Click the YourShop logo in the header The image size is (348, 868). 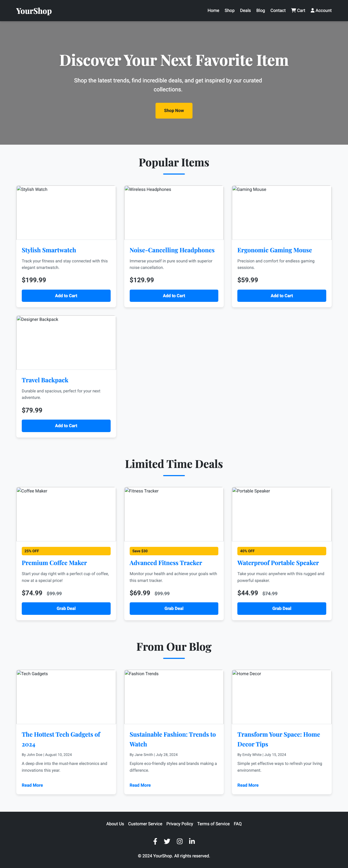[34, 10]
